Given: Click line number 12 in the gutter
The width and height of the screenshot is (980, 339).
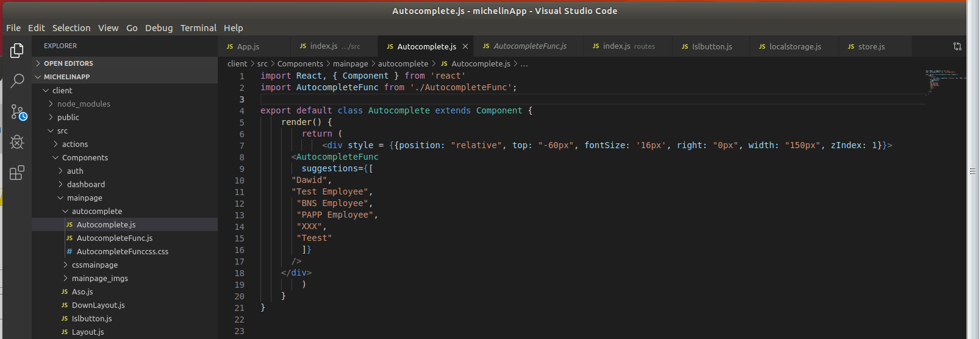Looking at the screenshot, I should coord(239,204).
